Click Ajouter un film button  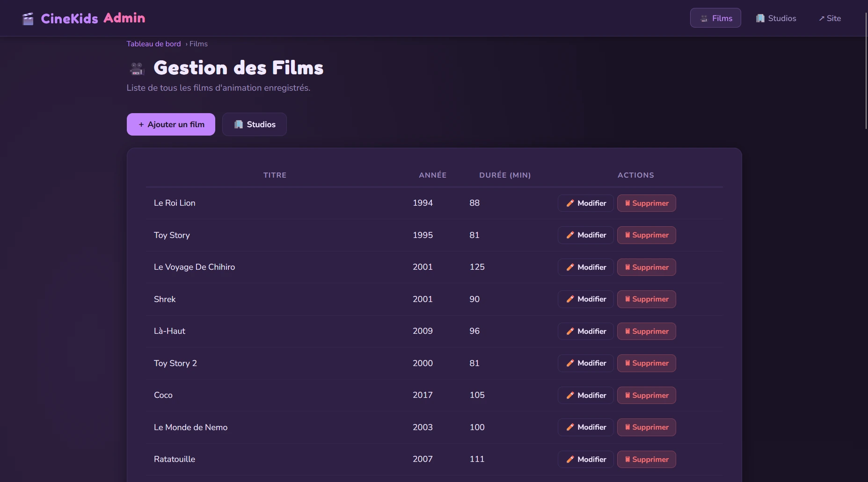[171, 124]
